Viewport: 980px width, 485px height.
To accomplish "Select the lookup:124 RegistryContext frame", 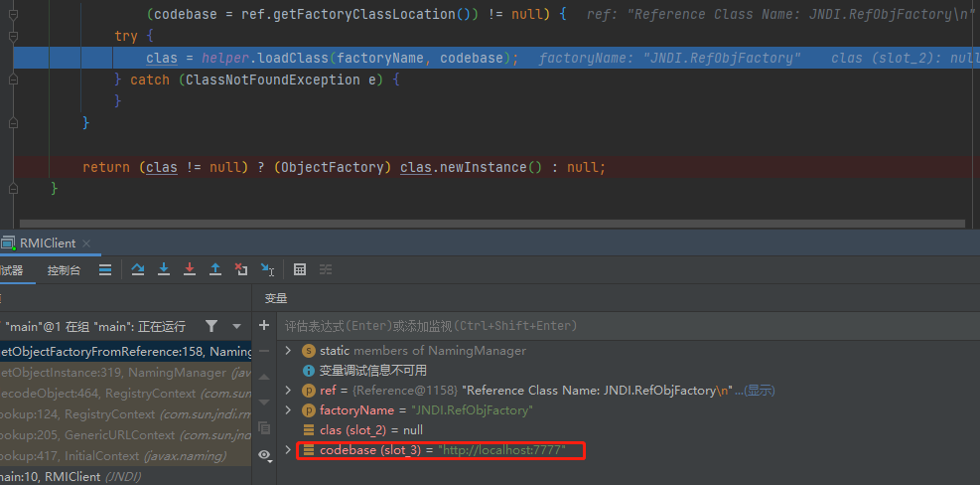I will (126, 414).
